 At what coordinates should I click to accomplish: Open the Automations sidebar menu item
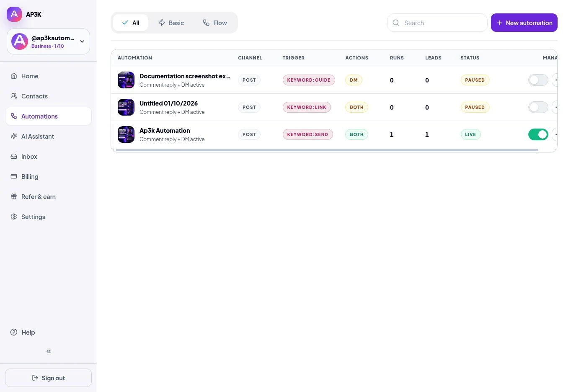click(x=48, y=116)
